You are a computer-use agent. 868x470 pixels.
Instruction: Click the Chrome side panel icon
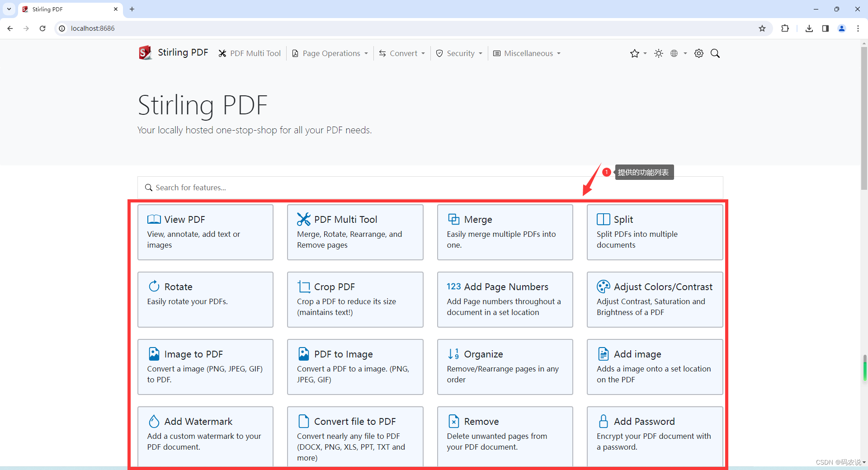826,28
